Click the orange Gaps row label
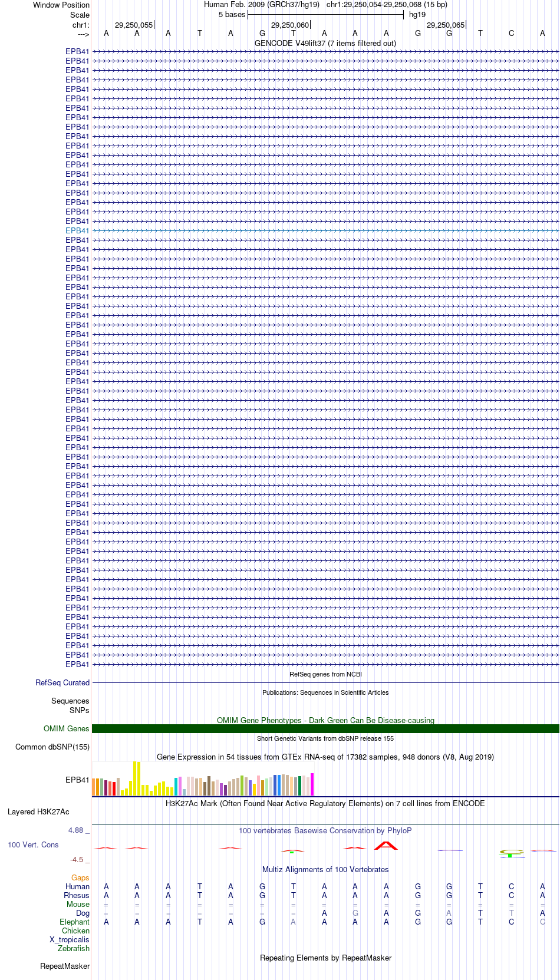560x980 pixels. pos(80,877)
